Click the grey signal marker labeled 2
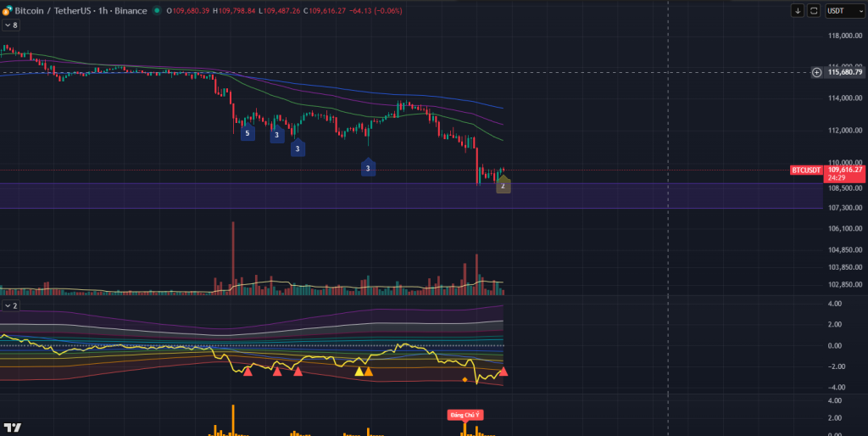 (x=503, y=185)
